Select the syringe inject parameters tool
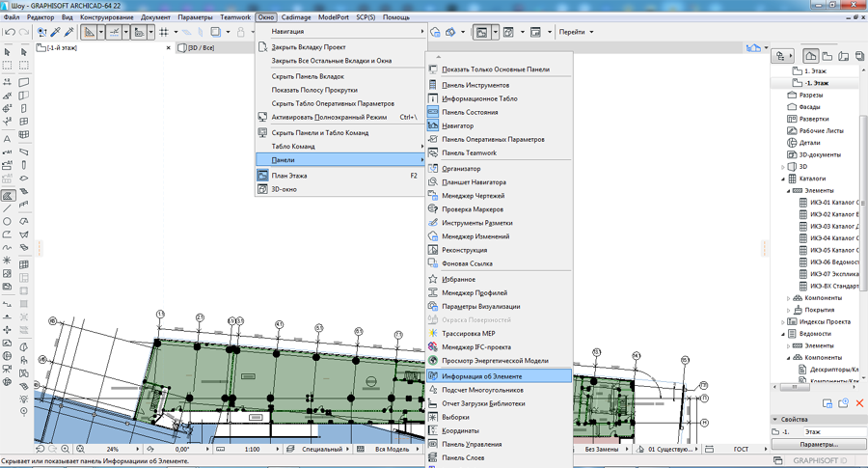Image resolution: width=868 pixels, height=468 pixels. 68,32
